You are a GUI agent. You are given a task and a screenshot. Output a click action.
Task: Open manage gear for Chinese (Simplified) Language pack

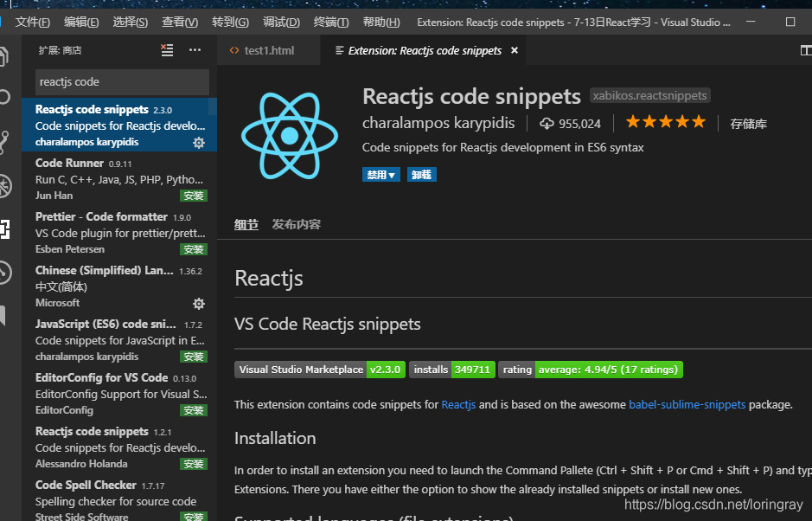click(x=199, y=303)
